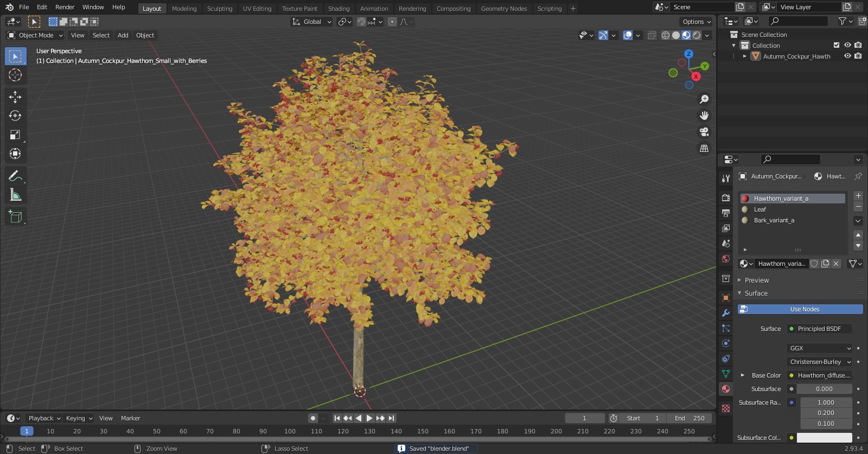Toggle snapping magnet
Screen dimensions: 868x454
(x=361, y=22)
